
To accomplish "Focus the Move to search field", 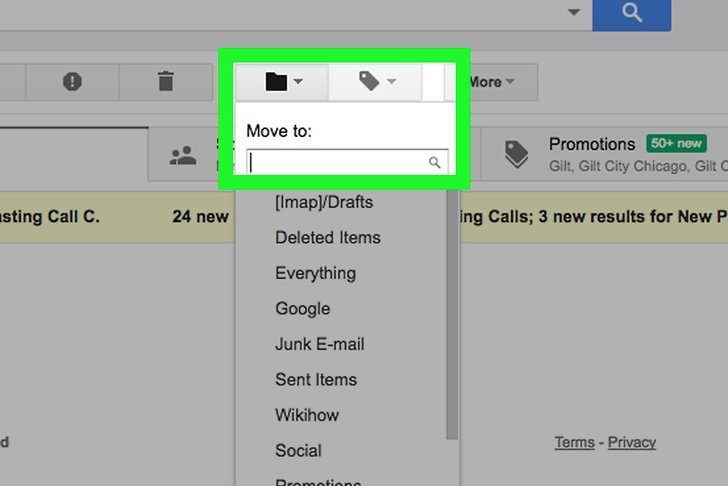I will click(347, 162).
